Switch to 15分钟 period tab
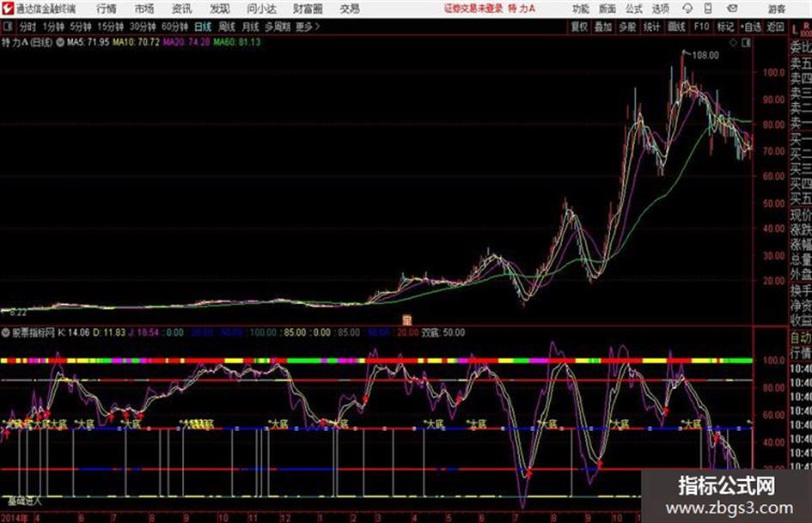Image resolution: width=812 pixels, height=523 pixels. (111, 27)
